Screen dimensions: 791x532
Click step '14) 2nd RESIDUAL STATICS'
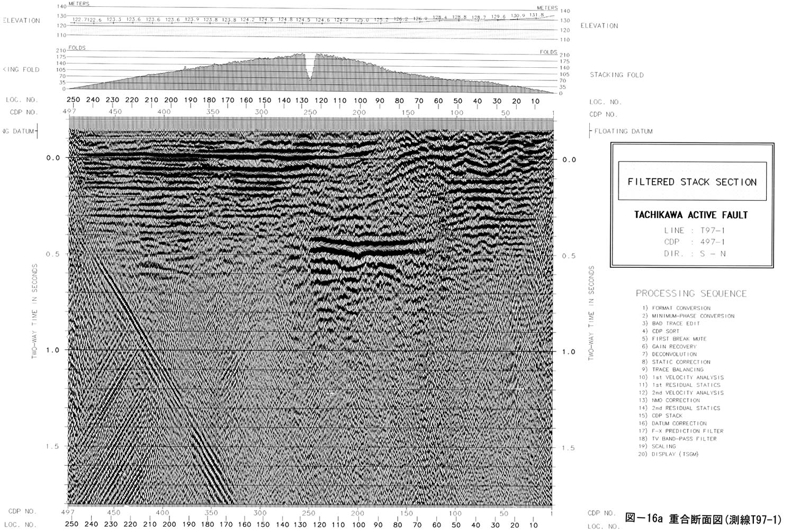[680, 408]
